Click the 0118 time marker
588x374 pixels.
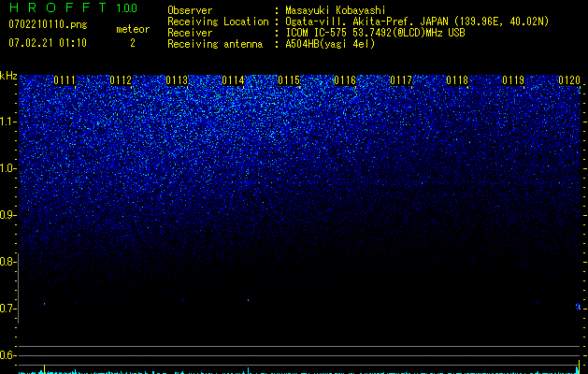(457, 80)
